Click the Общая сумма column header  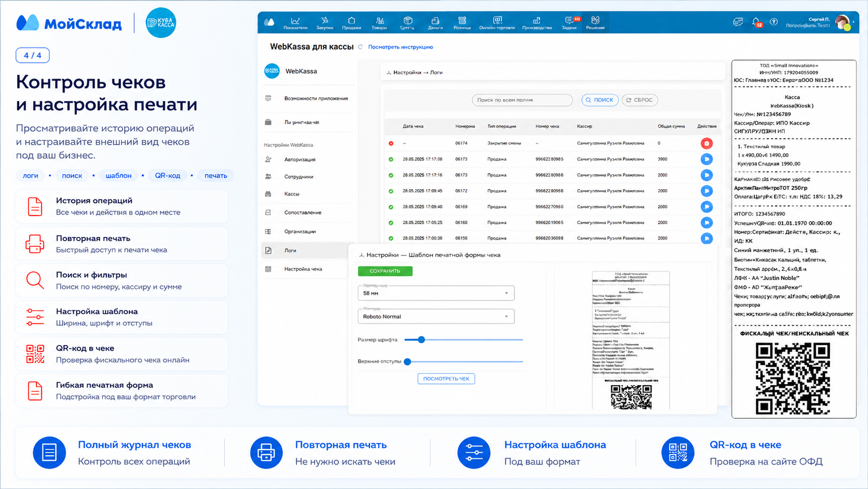671,126
